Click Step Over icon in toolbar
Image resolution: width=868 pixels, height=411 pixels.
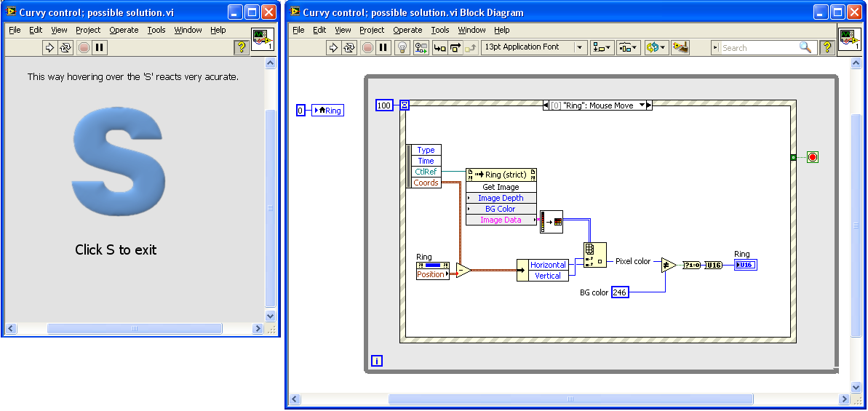[x=455, y=47]
